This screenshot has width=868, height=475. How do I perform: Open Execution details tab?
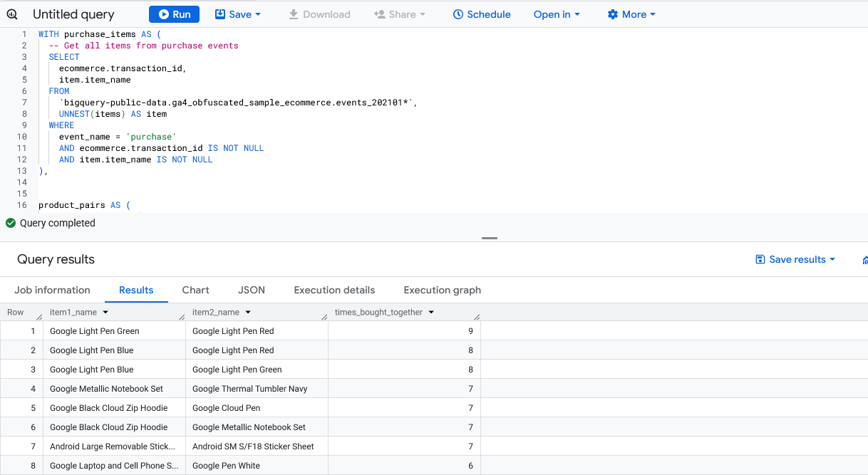point(334,290)
